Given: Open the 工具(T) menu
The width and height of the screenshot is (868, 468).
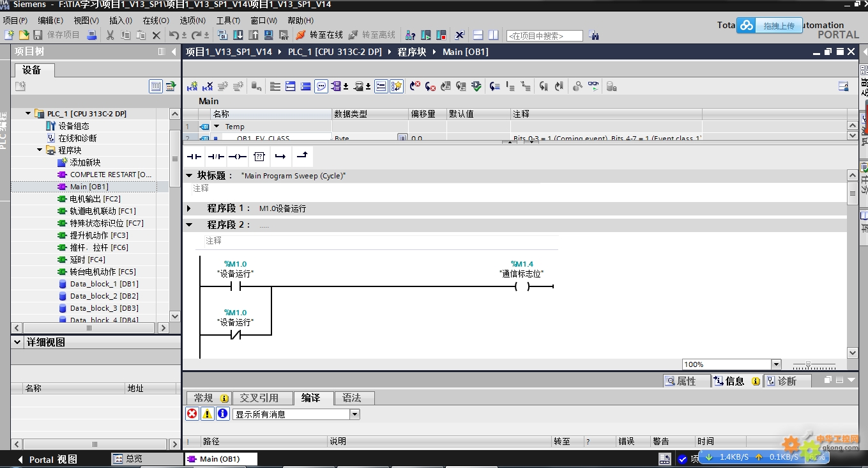Looking at the screenshot, I should tap(228, 20).
